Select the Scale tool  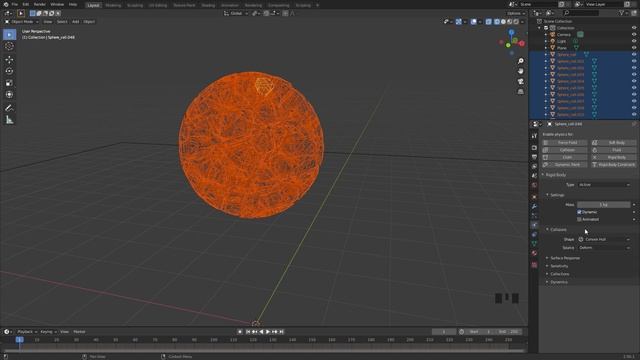(x=9, y=83)
